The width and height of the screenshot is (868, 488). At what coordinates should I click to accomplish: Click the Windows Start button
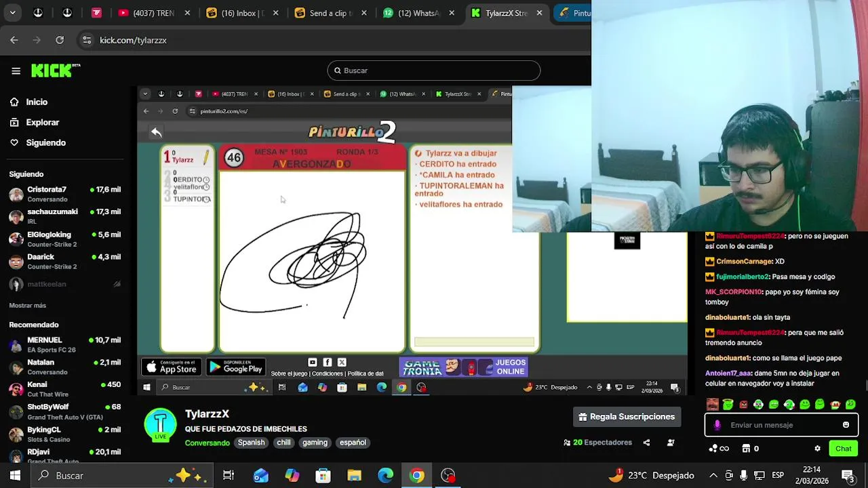(x=15, y=476)
